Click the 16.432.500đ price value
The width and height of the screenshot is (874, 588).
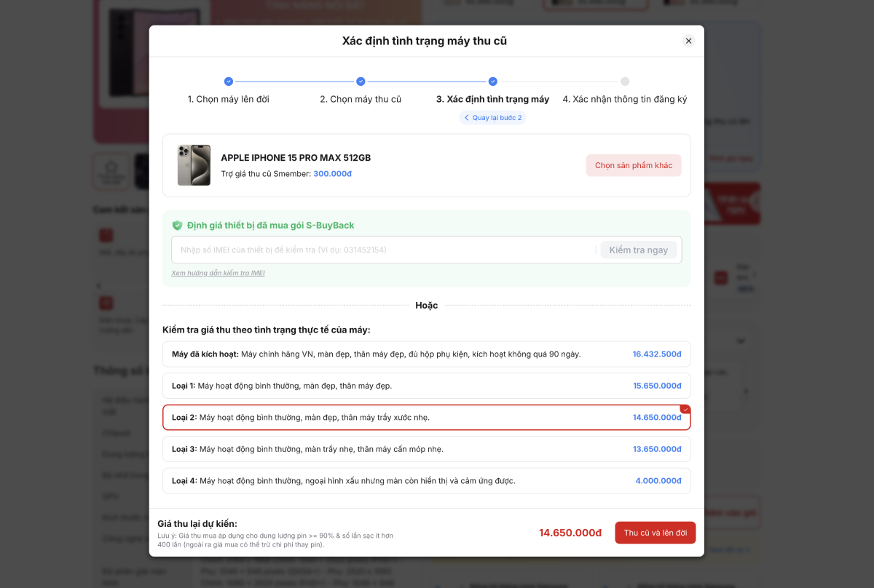click(x=657, y=354)
